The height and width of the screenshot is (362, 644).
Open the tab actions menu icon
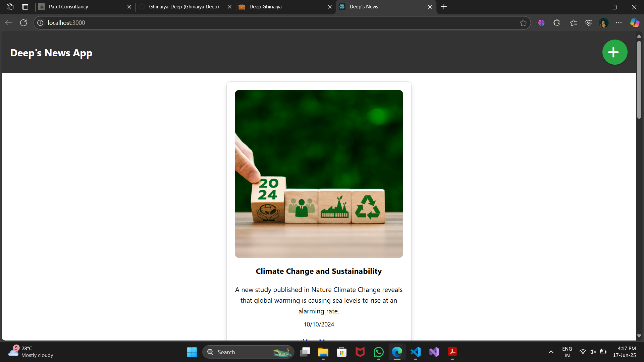pos(25,7)
